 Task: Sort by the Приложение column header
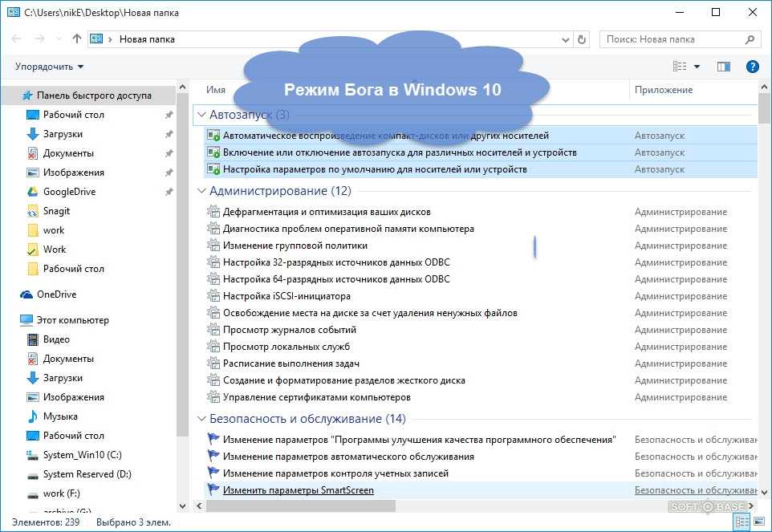coord(663,90)
